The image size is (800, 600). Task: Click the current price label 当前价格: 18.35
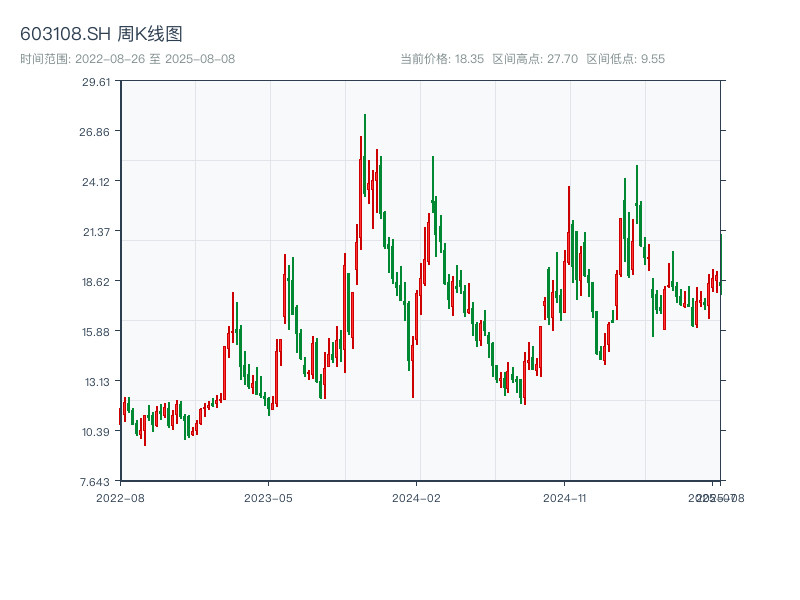pyautogui.click(x=442, y=59)
